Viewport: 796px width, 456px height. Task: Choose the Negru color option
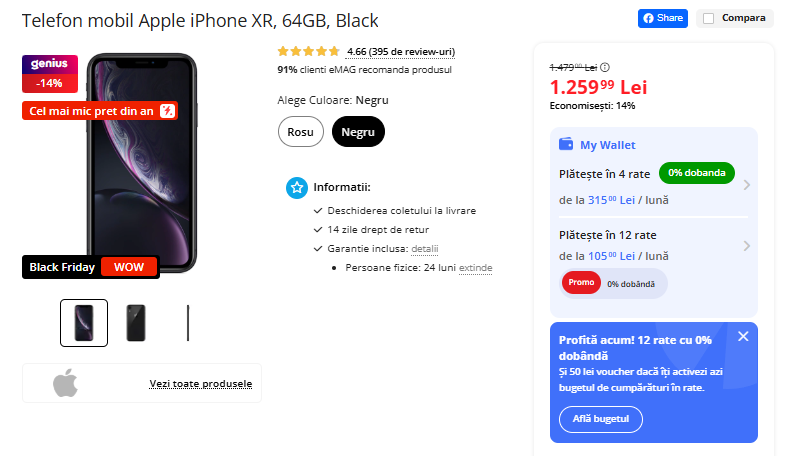[x=358, y=131]
